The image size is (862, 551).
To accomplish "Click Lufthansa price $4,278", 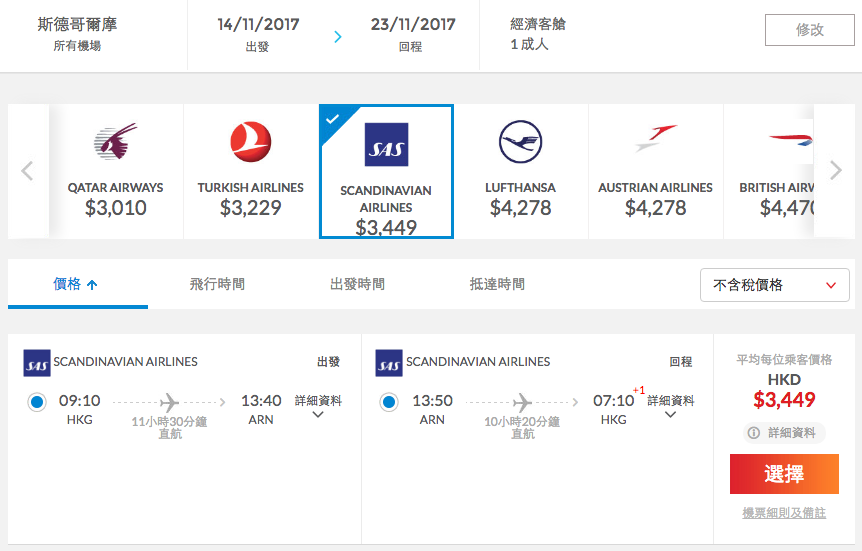I will pos(520,208).
